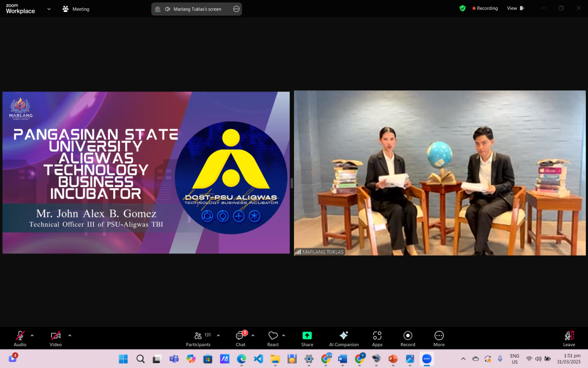Open Visual Studio Code from the taskbar
Image resolution: width=588 pixels, height=368 pixels.
tap(258, 359)
